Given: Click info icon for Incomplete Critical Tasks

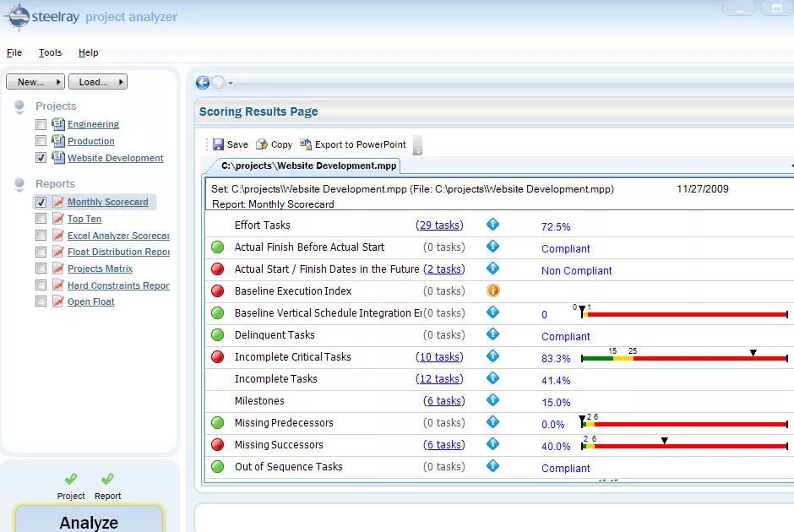Looking at the screenshot, I should [x=492, y=356].
